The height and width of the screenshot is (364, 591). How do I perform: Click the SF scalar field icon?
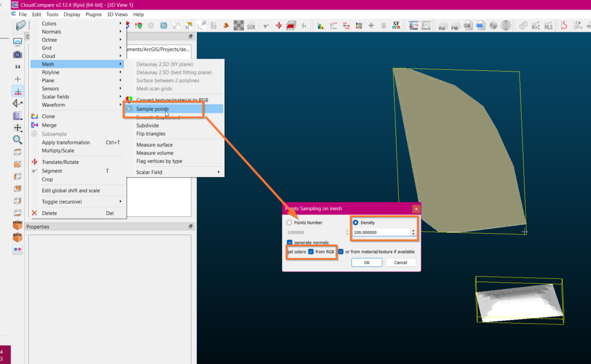pos(396,25)
